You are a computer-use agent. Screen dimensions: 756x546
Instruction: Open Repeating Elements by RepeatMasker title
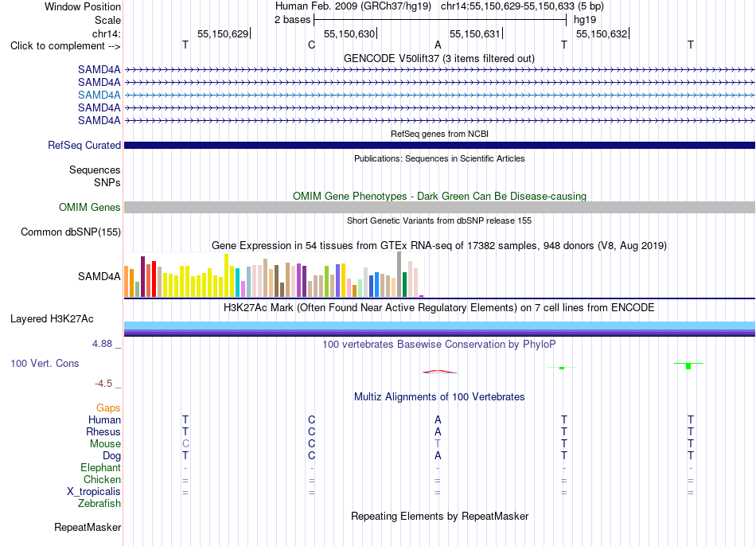(440, 516)
